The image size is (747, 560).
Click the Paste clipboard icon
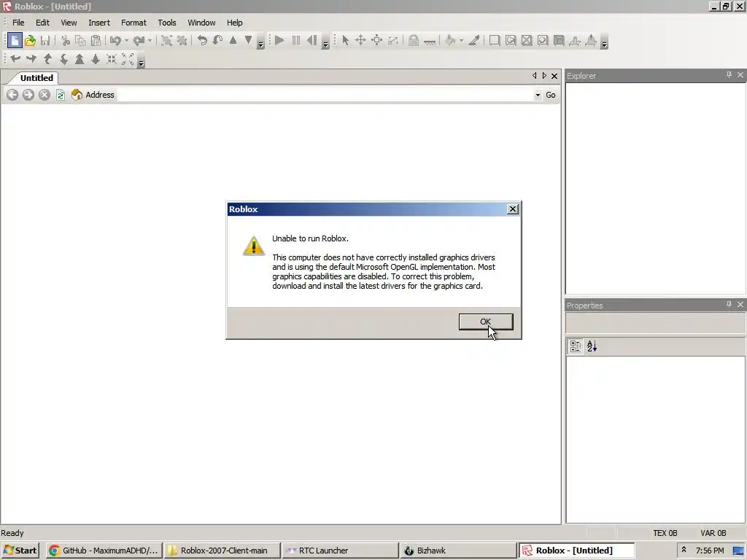point(96,41)
